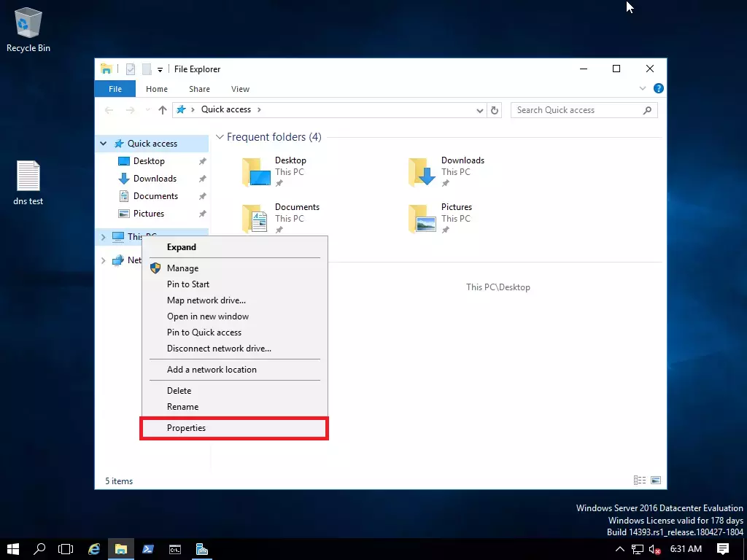Click the New folder quick access toolbar icon

coord(147,69)
